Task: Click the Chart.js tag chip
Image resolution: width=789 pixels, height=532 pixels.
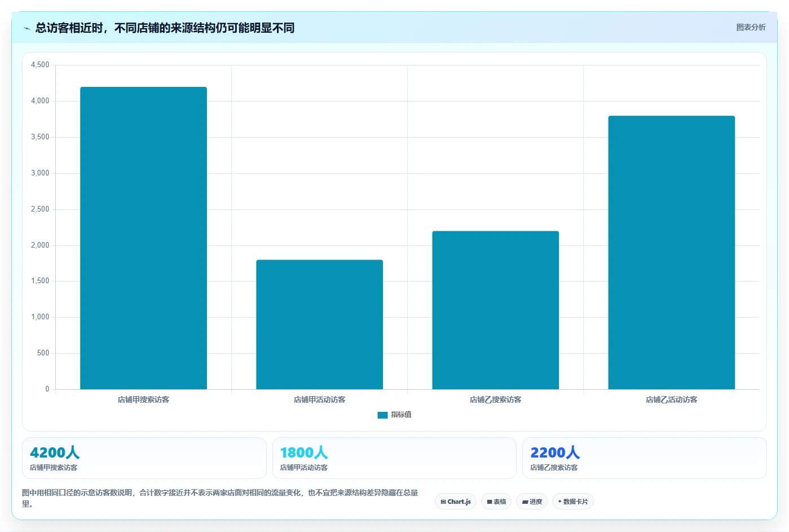Action: click(456, 502)
